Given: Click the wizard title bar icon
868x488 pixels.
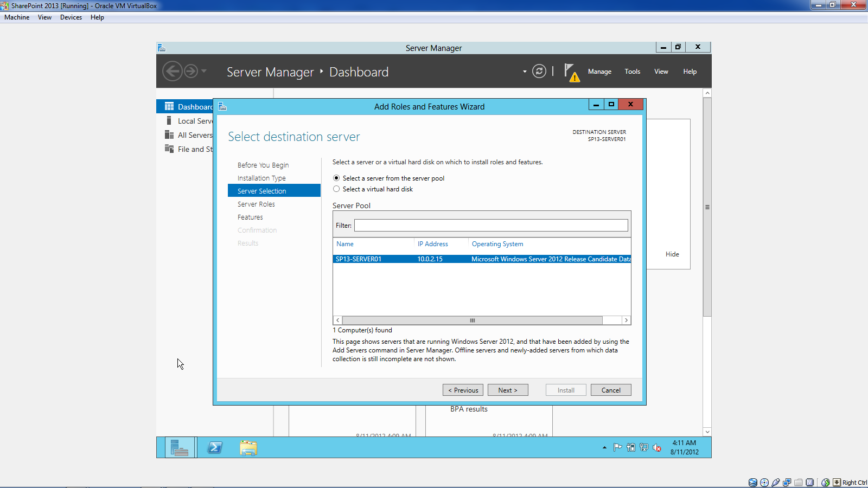Looking at the screenshot, I should pos(222,106).
